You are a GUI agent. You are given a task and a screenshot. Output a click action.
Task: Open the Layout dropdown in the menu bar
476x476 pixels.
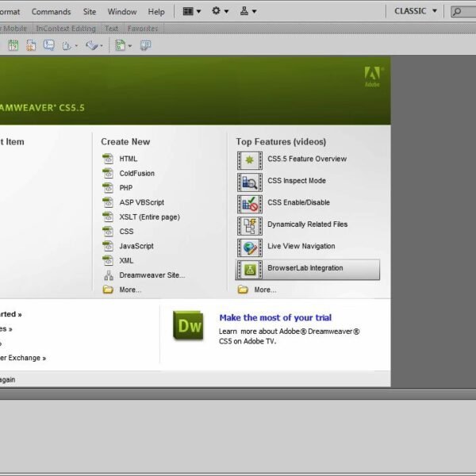tap(191, 11)
